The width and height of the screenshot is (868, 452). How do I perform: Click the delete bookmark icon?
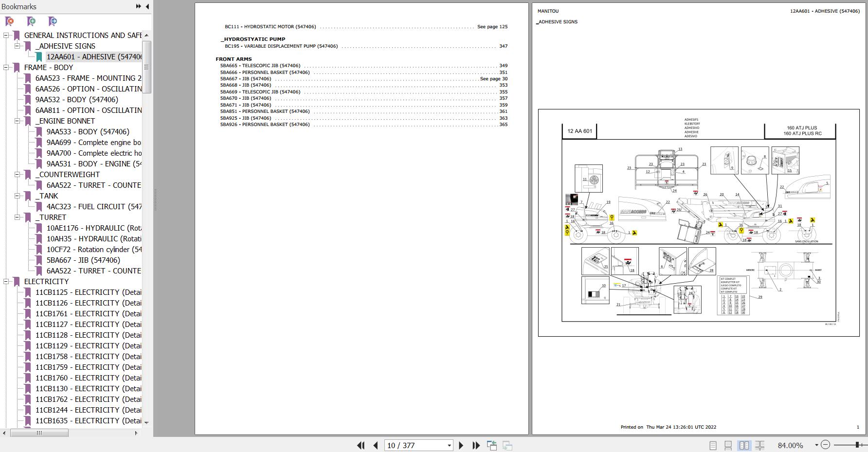9,21
